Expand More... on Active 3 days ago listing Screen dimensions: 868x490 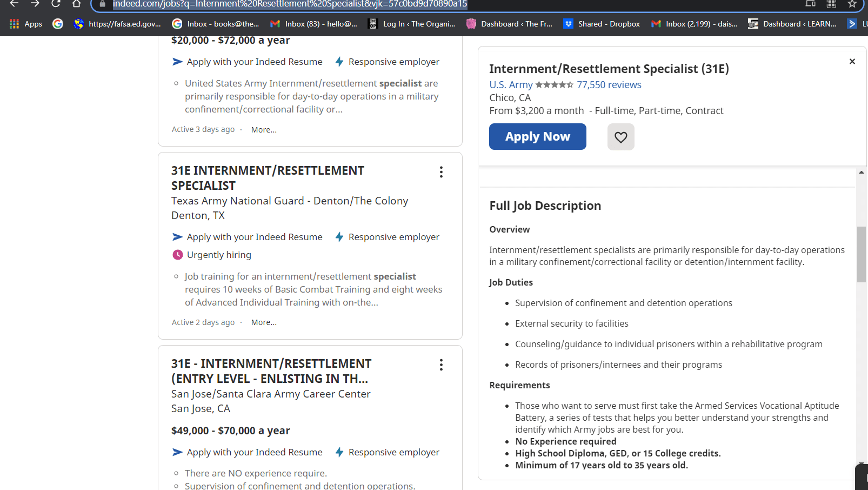tap(264, 130)
